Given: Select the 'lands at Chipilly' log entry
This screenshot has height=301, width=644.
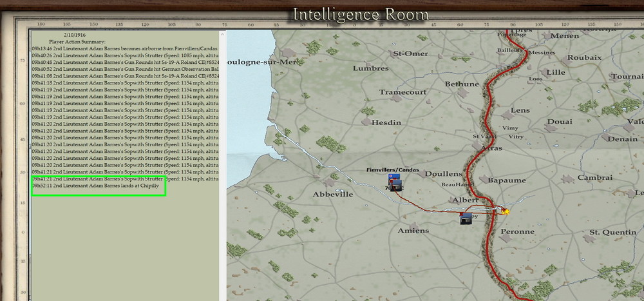Looking at the screenshot, I should pos(95,186).
